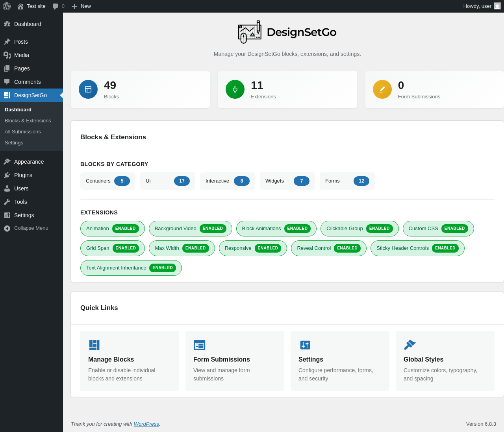Click the Plugins plug icon
This screenshot has width=504, height=432.
(x=7, y=175)
